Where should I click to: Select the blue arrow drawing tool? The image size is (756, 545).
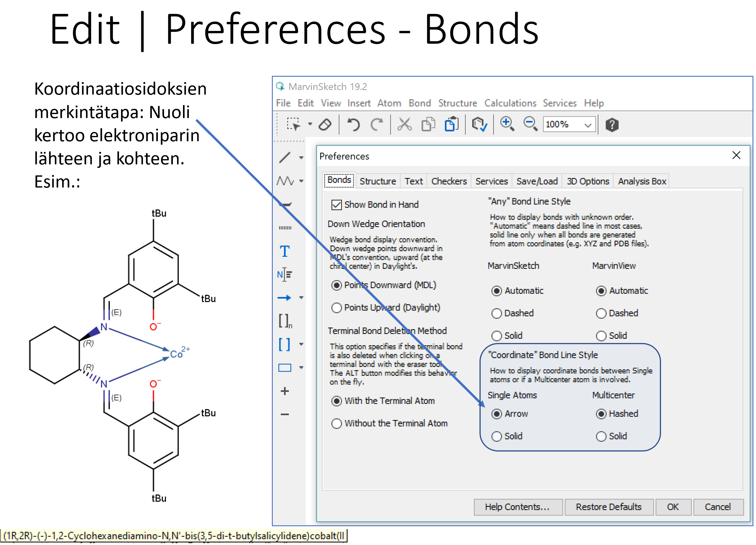coord(284,298)
